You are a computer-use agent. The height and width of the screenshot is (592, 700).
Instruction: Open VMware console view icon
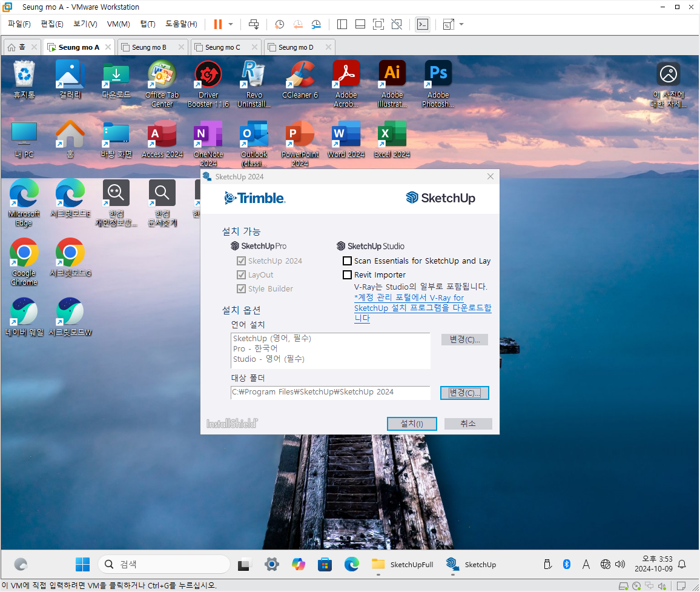point(423,24)
